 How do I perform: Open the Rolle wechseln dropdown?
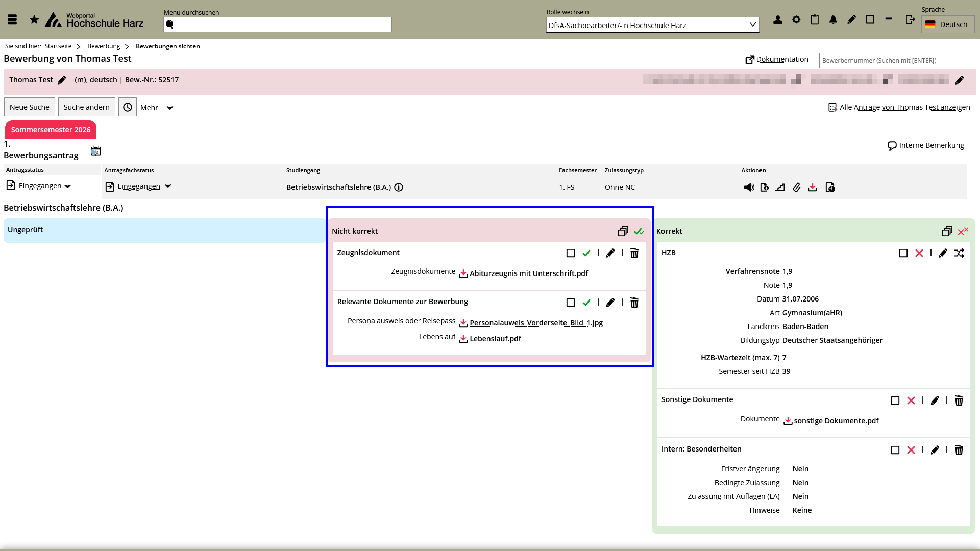pyautogui.click(x=653, y=25)
